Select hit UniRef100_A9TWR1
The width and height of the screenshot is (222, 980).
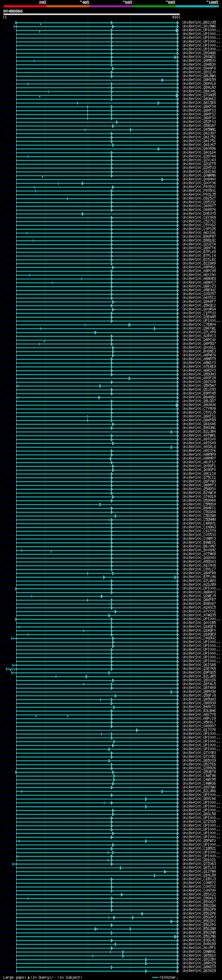pos(199,435)
